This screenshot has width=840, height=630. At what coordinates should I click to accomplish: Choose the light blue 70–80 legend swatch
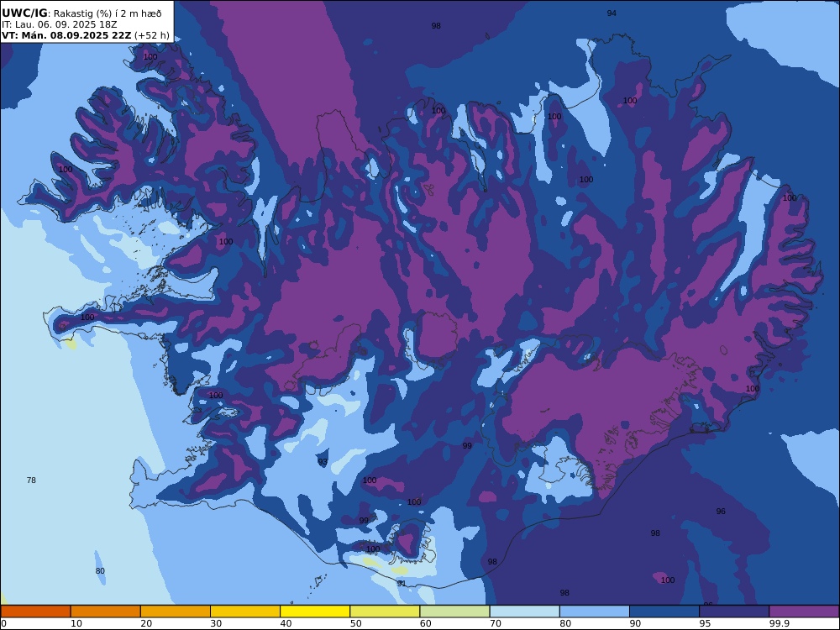524,612
